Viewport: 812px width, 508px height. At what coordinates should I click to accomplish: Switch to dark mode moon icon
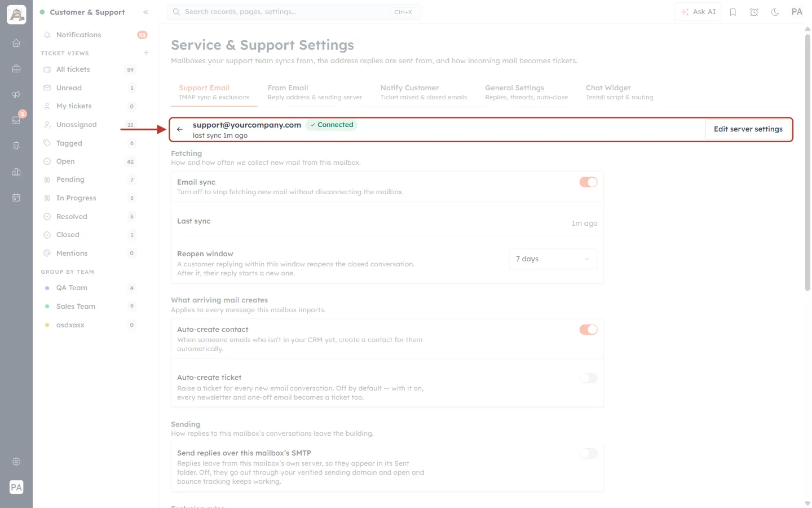click(775, 12)
